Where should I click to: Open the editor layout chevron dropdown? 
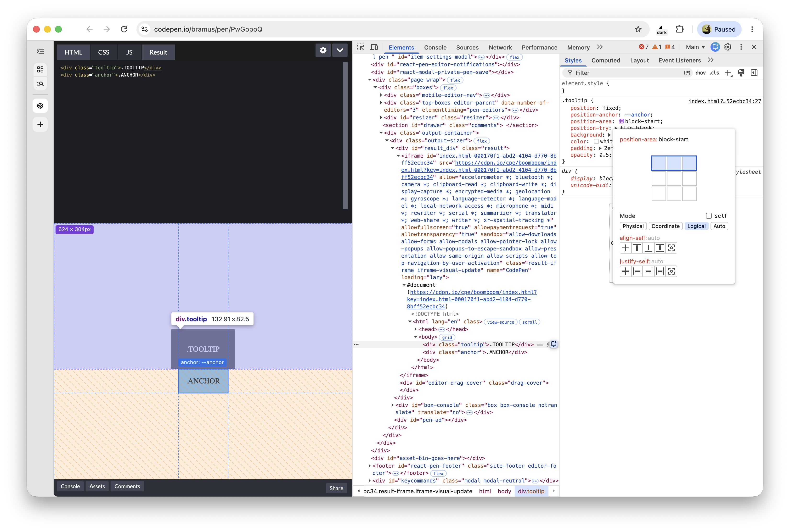[x=340, y=50]
